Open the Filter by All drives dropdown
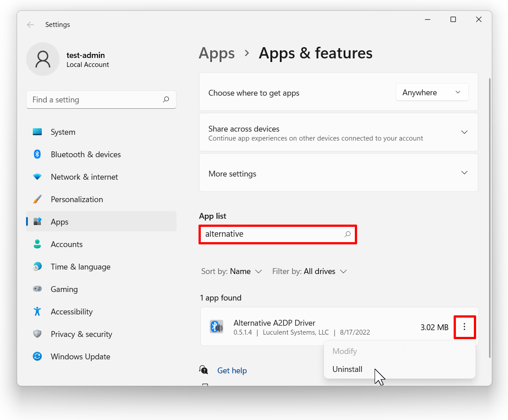 pyautogui.click(x=309, y=271)
